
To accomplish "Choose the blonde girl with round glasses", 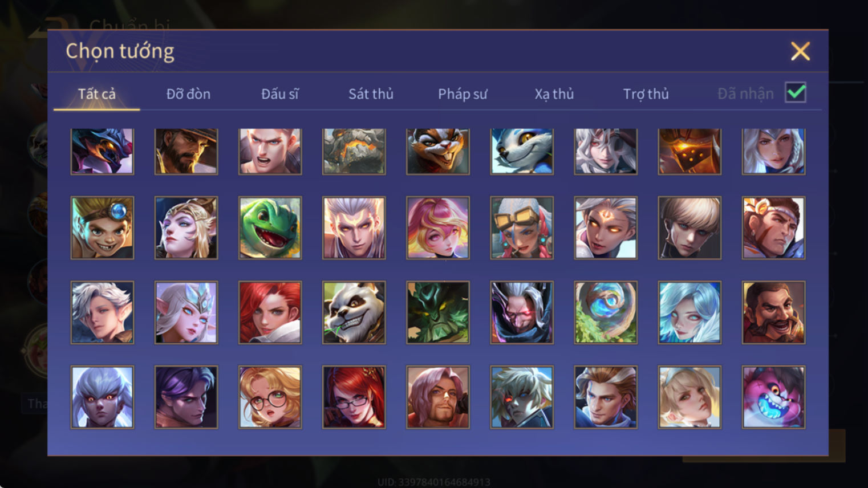I will (x=270, y=397).
